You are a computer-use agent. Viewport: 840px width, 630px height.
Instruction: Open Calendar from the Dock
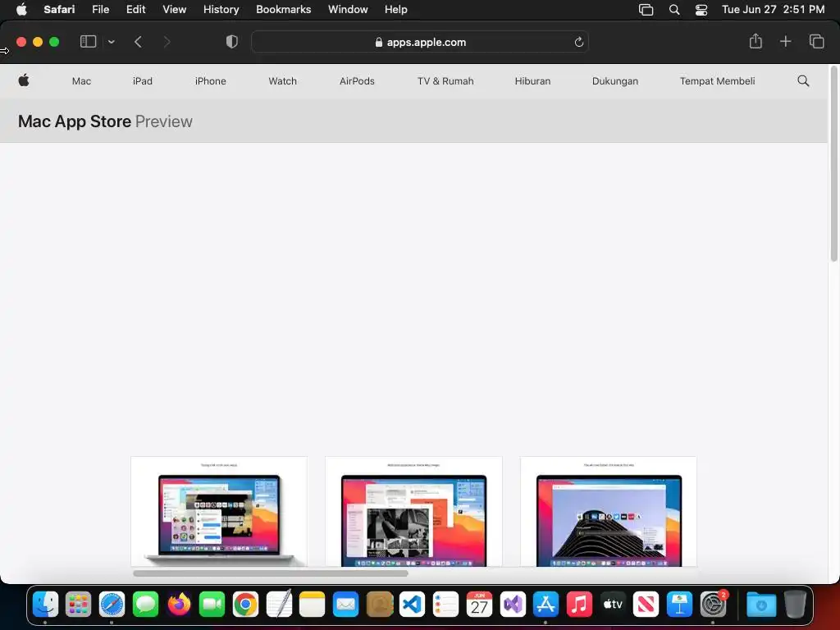pyautogui.click(x=479, y=605)
